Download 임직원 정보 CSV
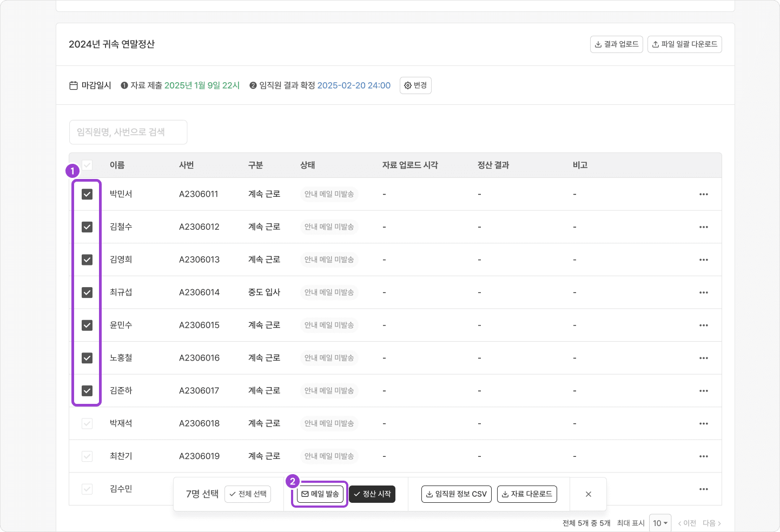Image resolution: width=780 pixels, height=532 pixels. pyautogui.click(x=457, y=494)
